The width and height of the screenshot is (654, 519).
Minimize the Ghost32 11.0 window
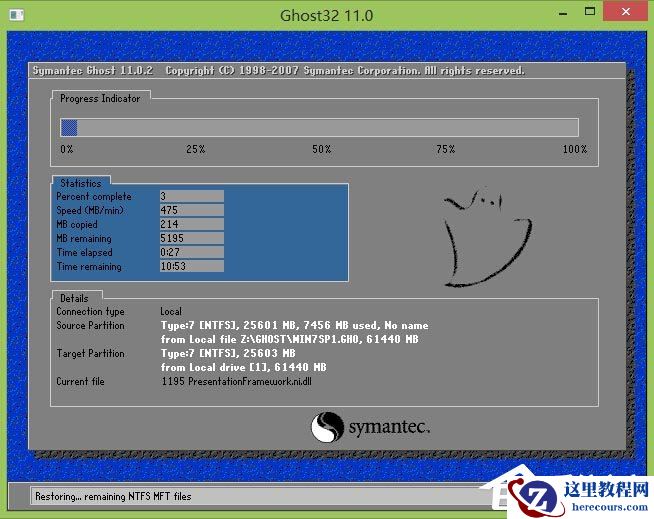[563, 14]
